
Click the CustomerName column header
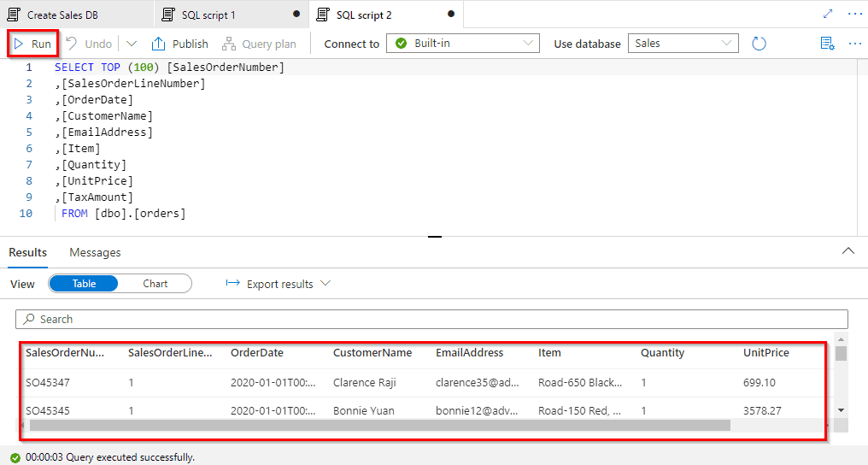click(372, 352)
